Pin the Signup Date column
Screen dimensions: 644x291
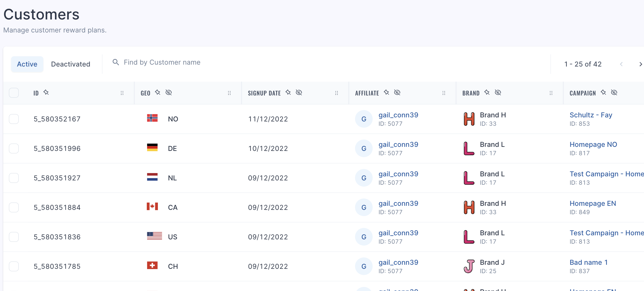[288, 92]
